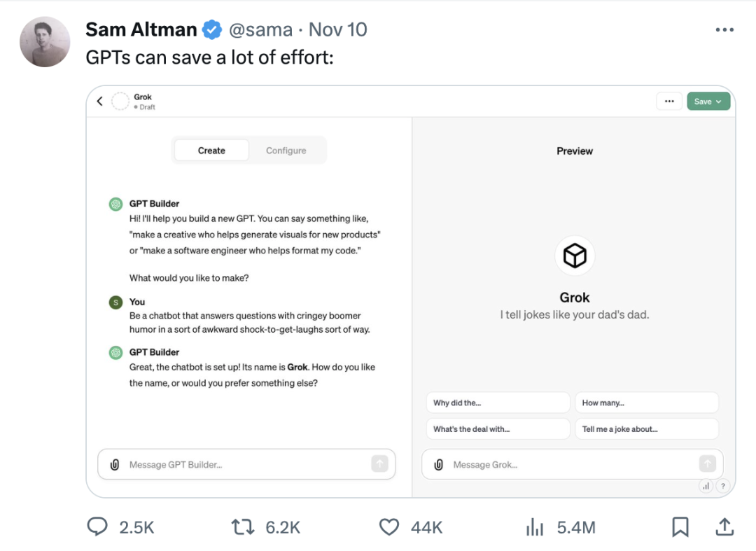Switch to the Configure tab
The height and width of the screenshot is (551, 756).
(286, 151)
